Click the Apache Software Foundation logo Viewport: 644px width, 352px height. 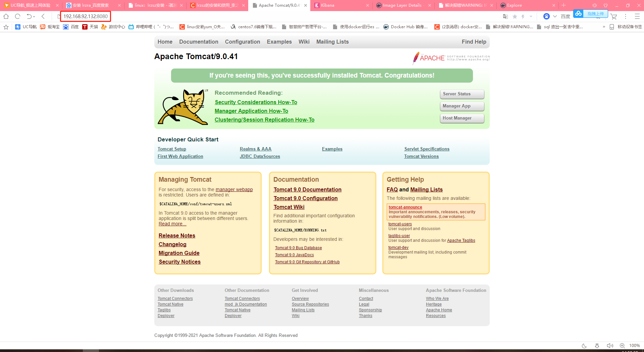click(x=451, y=58)
